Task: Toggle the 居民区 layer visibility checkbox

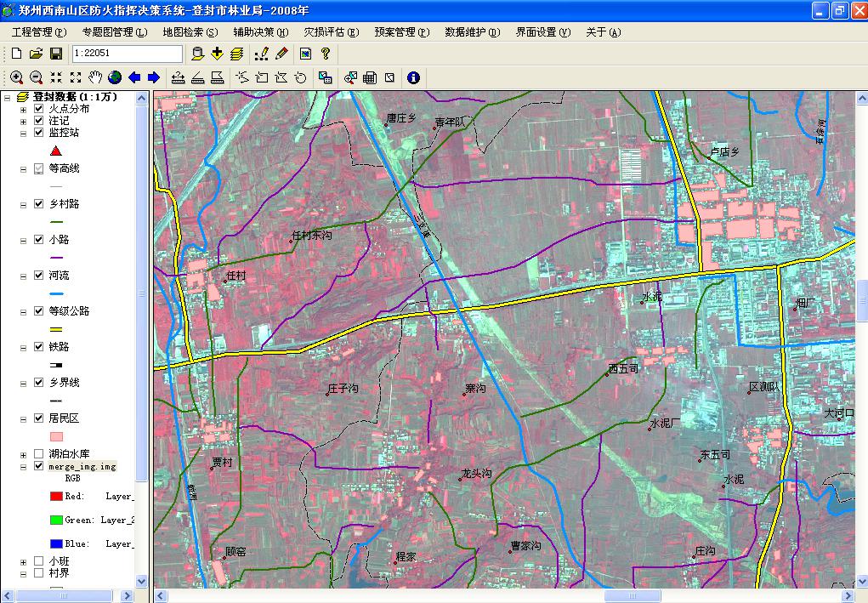Action: click(x=38, y=418)
